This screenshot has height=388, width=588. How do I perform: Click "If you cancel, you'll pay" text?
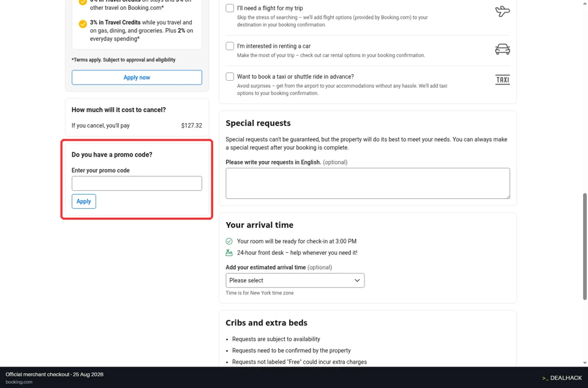(100, 125)
